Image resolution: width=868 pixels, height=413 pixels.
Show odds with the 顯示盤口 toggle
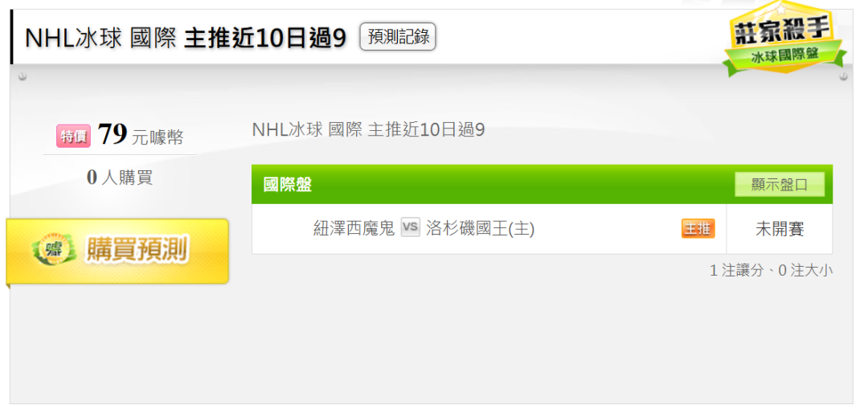click(x=780, y=185)
